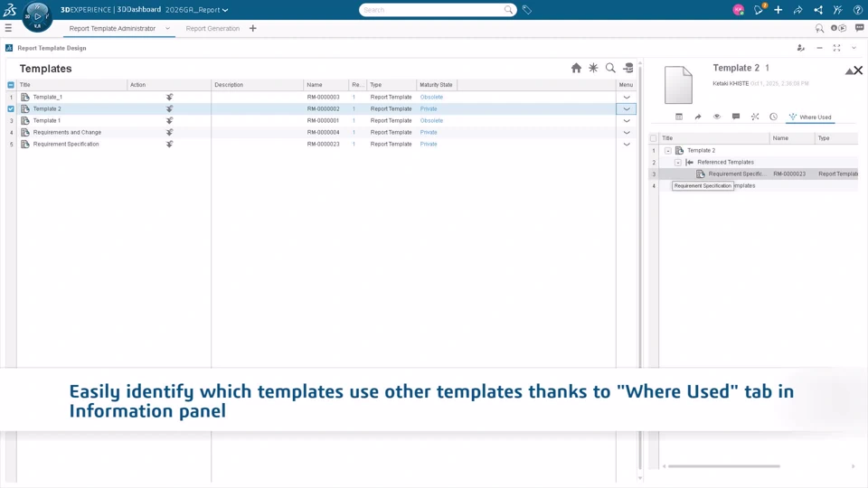Close the information panel
Screen dimensions: 868x488
(858, 70)
